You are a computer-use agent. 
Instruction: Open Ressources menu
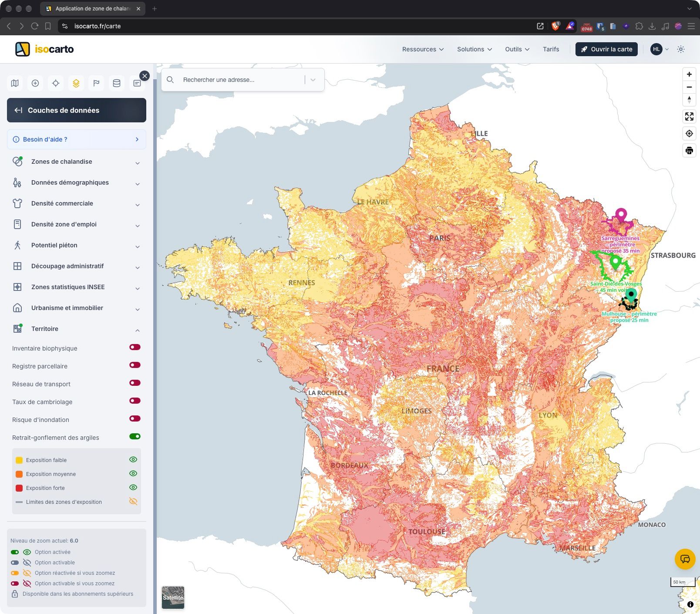423,49
